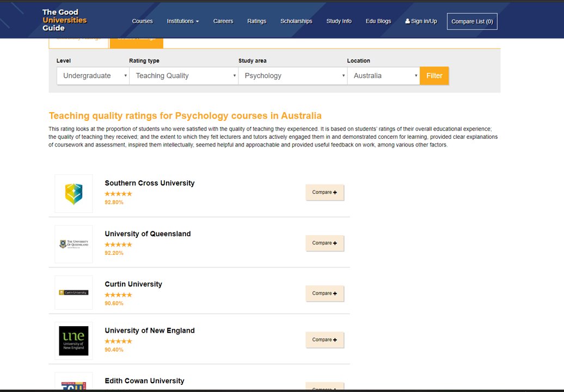This screenshot has height=392, width=564.
Task: Open the Study Info nav link
Action: (339, 21)
